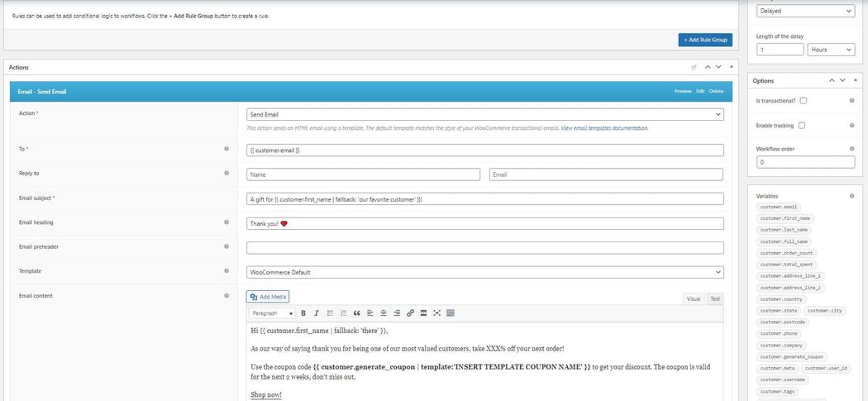Collapse the Actions panel
The height and width of the screenshot is (401, 868).
pos(732,67)
